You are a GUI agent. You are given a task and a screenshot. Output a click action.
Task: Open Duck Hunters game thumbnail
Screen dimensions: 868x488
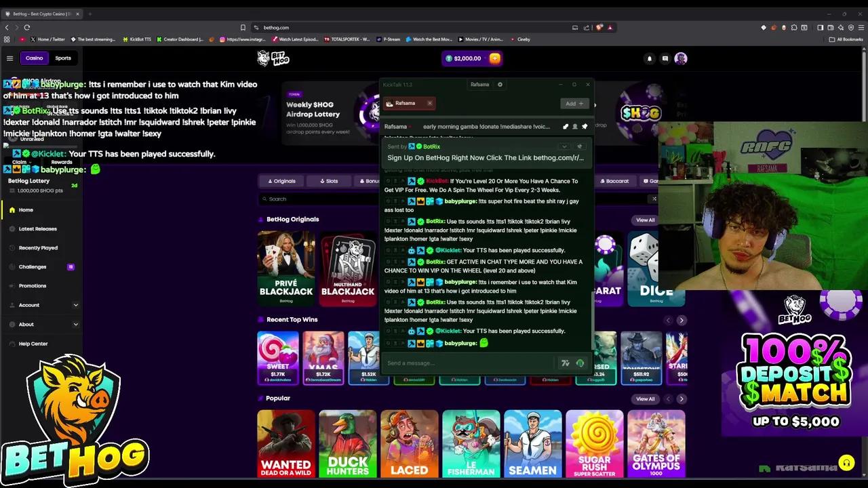pyautogui.click(x=348, y=444)
